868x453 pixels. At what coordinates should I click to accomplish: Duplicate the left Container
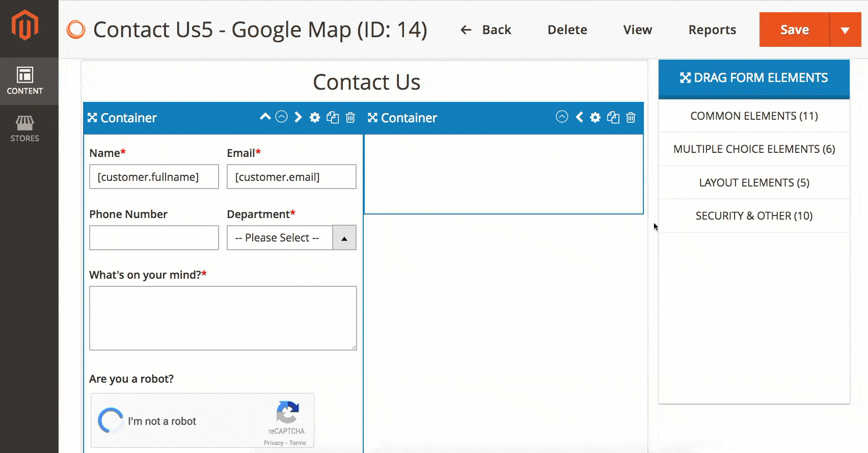click(333, 118)
